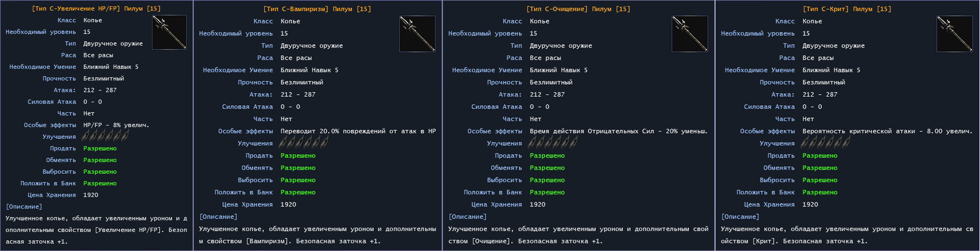Click upgrade slot icons in the Крит tooltip
This screenshot has height=251, width=980.
tap(826, 142)
